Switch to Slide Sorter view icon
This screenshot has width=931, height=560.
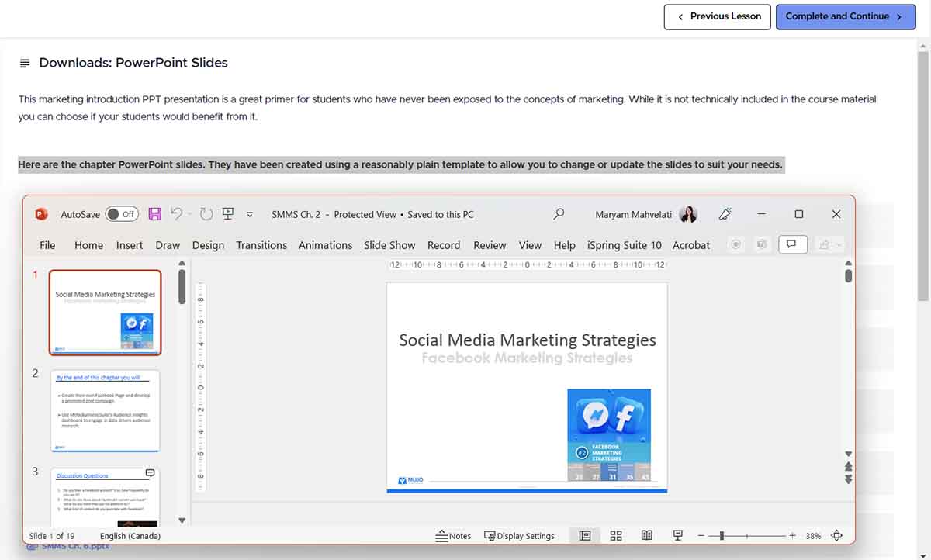616,535
